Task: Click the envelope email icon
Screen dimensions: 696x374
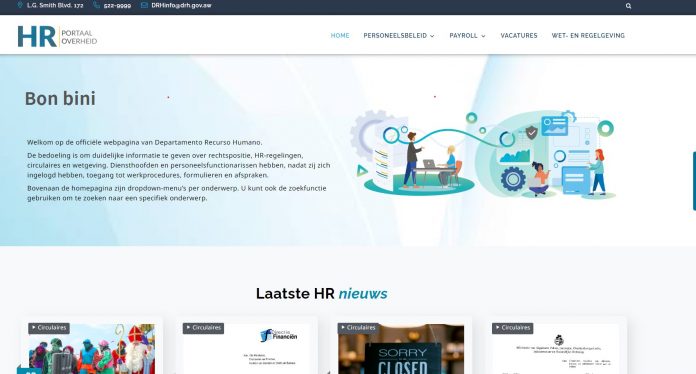Action: (144, 5)
